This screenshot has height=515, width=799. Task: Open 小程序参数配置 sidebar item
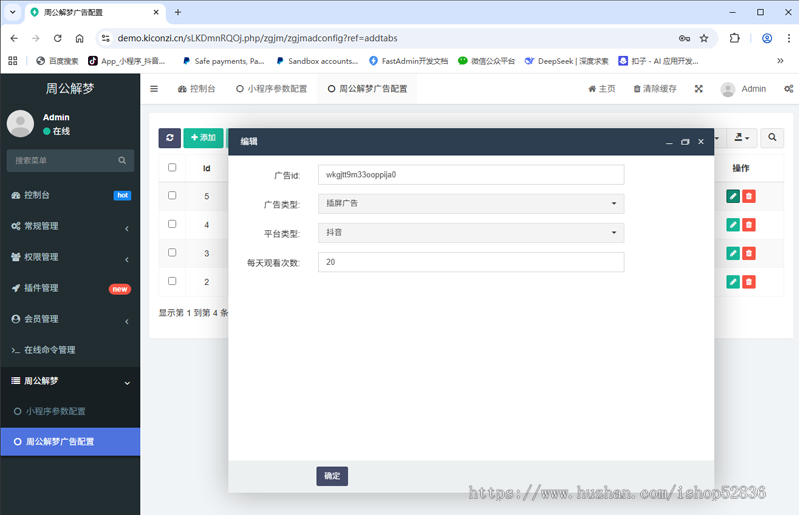point(70,411)
